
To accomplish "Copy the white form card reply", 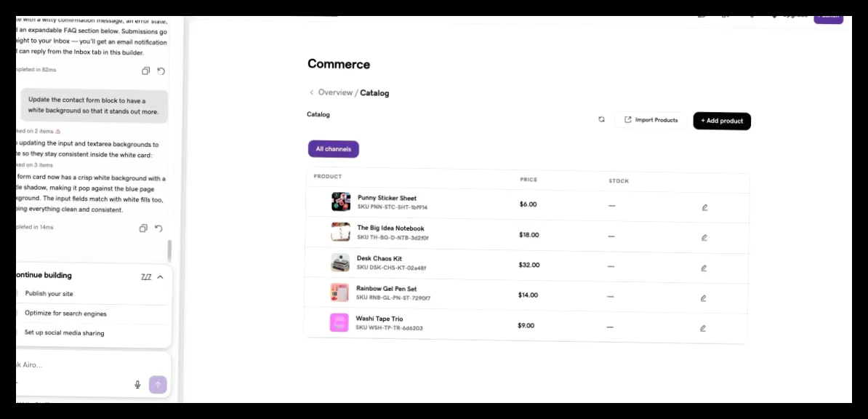I will (143, 228).
